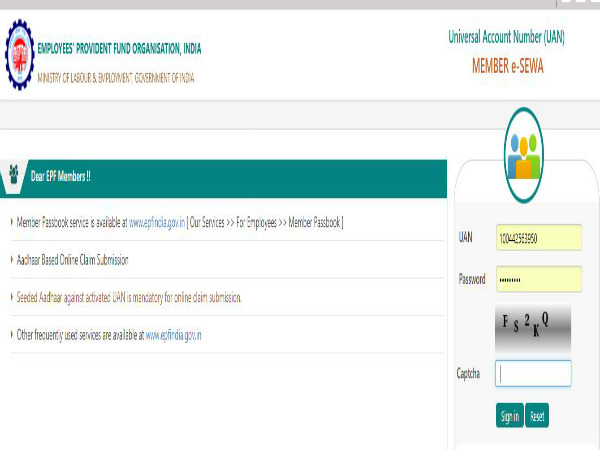
Task: Click the bullet arrow before Member Passbook notice
Action: coord(12,222)
